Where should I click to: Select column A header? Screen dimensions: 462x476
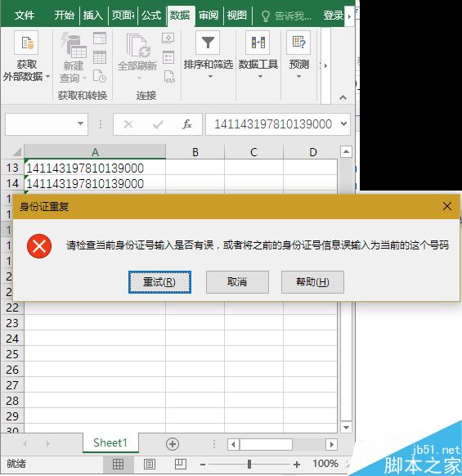click(95, 152)
